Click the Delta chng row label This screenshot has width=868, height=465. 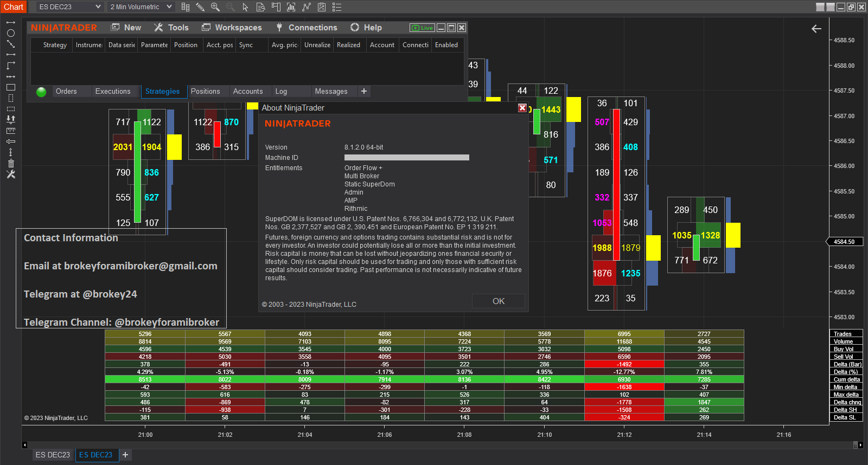click(x=847, y=402)
